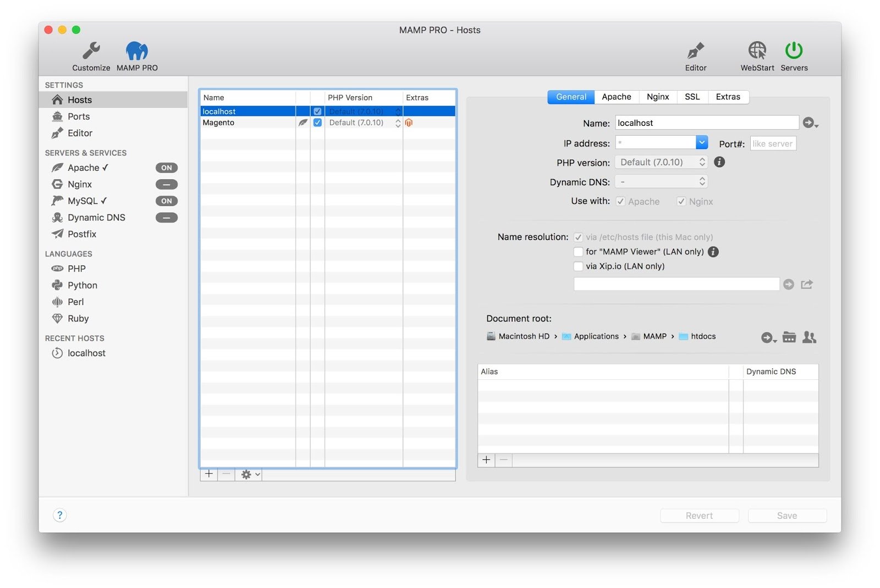
Task: Click the Servers power icon
Action: coord(794,51)
